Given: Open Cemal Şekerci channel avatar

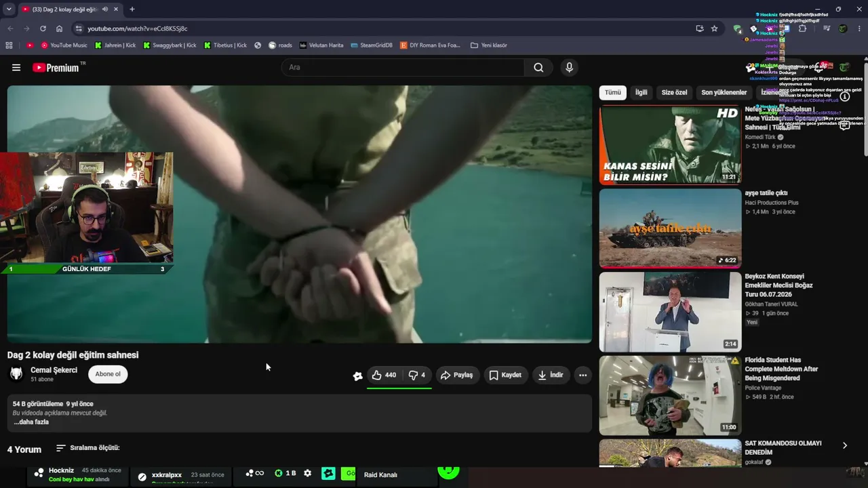Looking at the screenshot, I should (16, 374).
